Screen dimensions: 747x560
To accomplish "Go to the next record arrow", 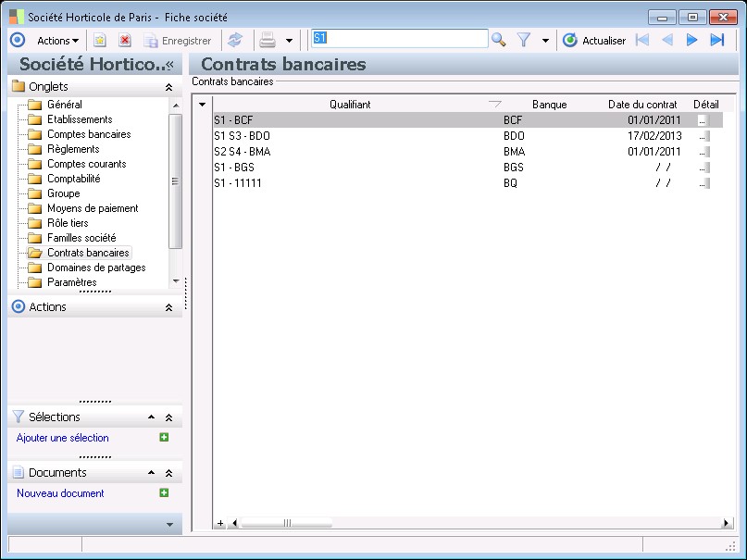I will point(691,40).
